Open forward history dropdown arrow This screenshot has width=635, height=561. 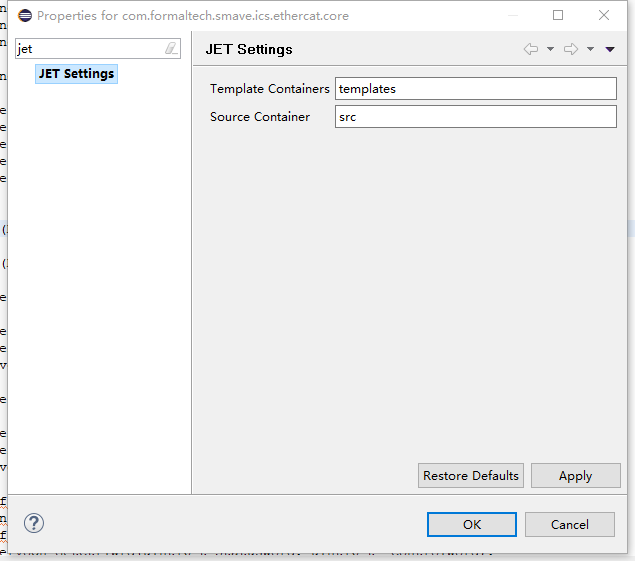590,49
